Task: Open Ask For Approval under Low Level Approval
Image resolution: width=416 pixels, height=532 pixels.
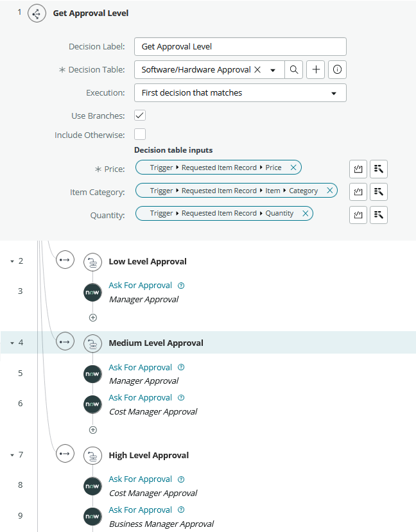Action: [x=141, y=285]
